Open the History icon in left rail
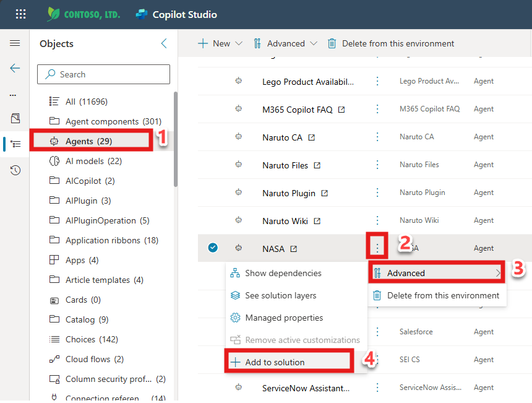 15,170
